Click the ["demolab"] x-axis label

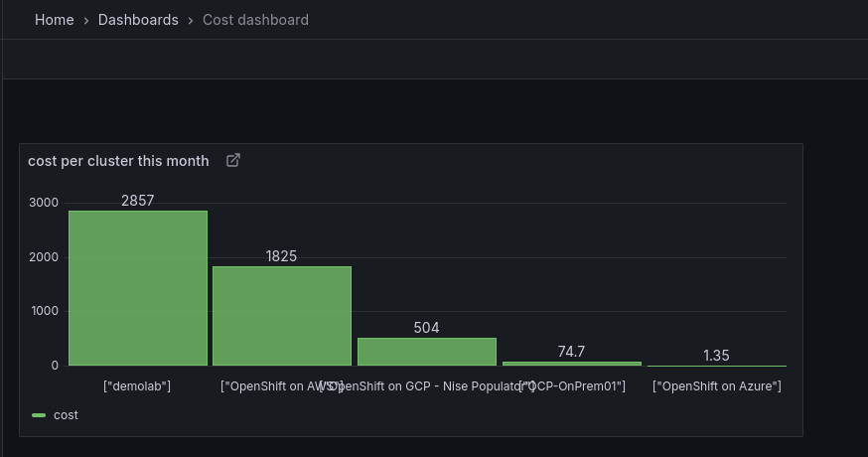coord(137,385)
